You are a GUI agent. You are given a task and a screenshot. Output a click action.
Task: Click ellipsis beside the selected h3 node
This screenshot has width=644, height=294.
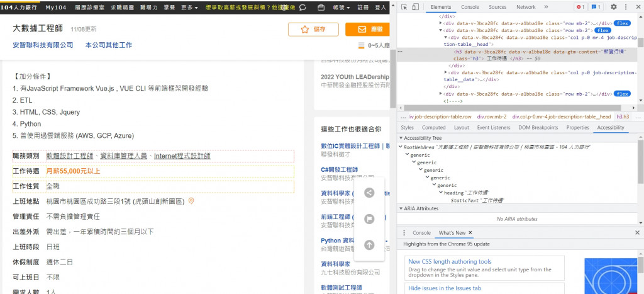[400, 52]
